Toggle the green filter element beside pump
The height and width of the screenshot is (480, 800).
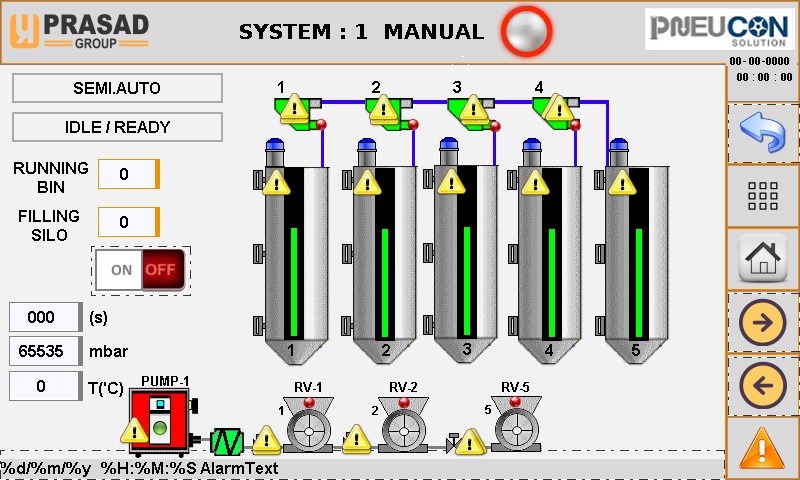click(227, 441)
